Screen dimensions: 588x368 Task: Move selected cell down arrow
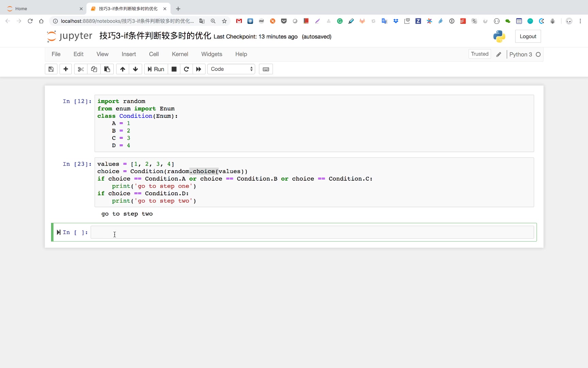click(x=135, y=69)
